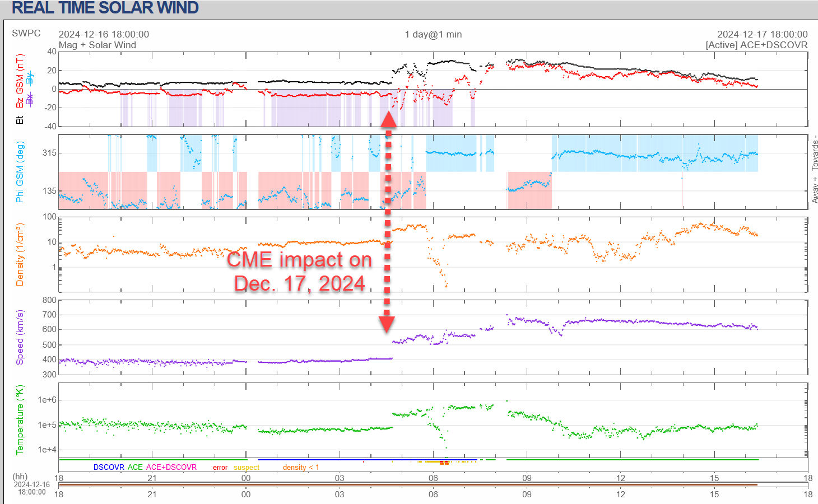Viewport: 818px width, 504px height.
Task: Click the red downward arrowhead of the CME marker
Action: 387,324
